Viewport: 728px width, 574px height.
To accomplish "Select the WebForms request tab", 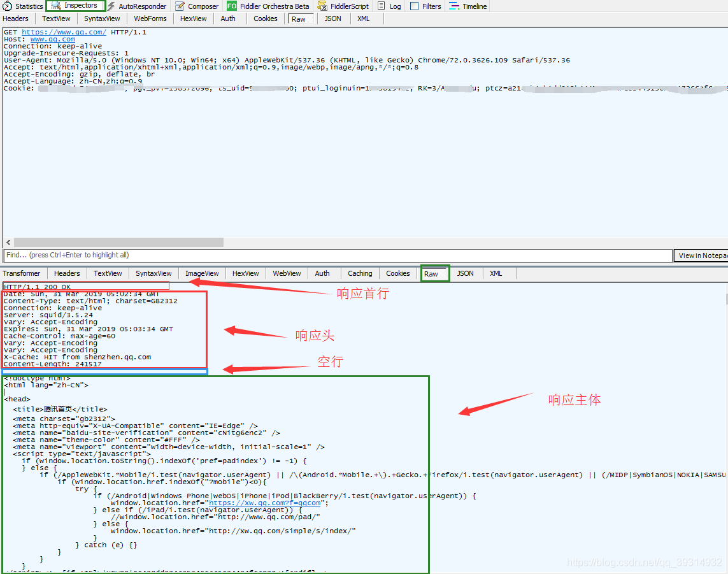I will (x=150, y=18).
